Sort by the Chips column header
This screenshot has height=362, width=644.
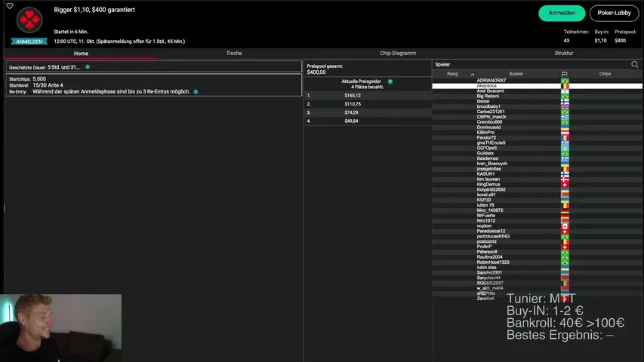tap(605, 74)
